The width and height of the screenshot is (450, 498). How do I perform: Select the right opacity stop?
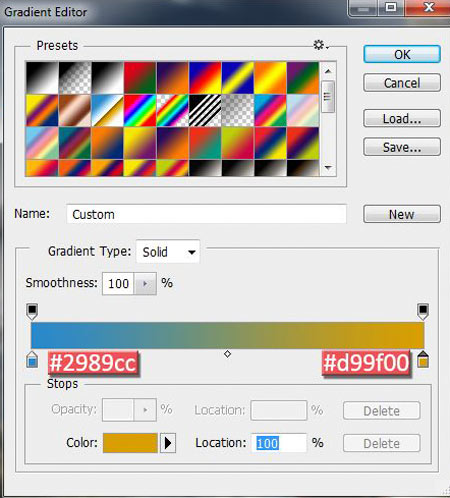point(423,311)
